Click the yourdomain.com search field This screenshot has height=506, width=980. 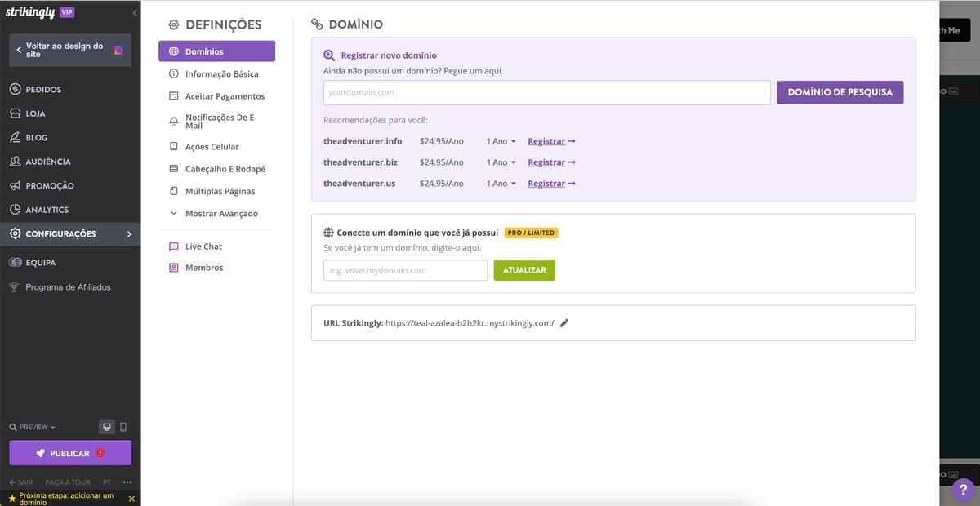pyautogui.click(x=547, y=92)
